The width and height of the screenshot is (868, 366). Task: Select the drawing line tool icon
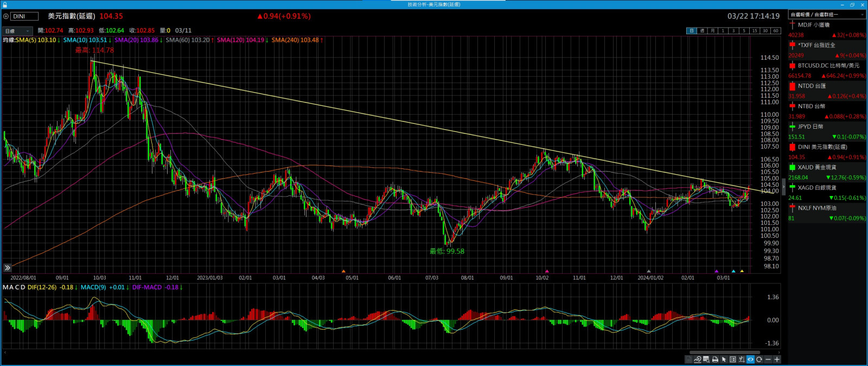[698, 359]
